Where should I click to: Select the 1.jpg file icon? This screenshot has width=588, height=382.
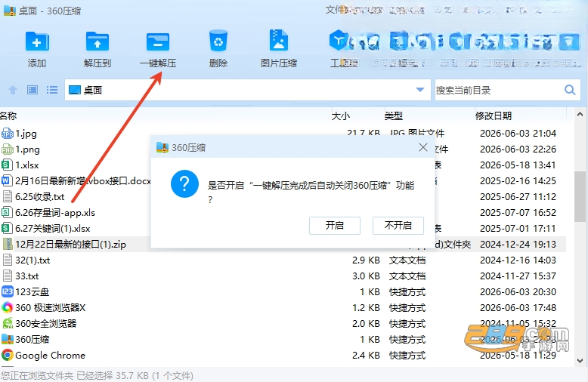[8, 134]
